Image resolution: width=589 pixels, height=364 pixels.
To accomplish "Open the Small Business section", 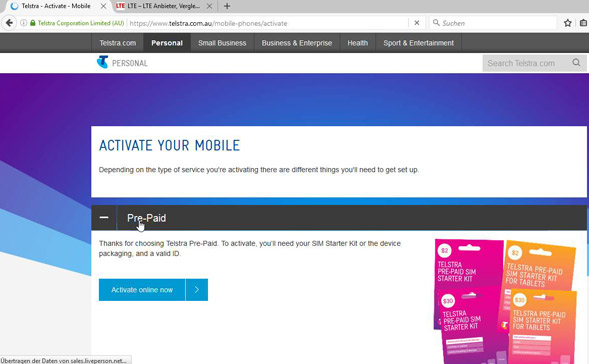I will pos(222,43).
